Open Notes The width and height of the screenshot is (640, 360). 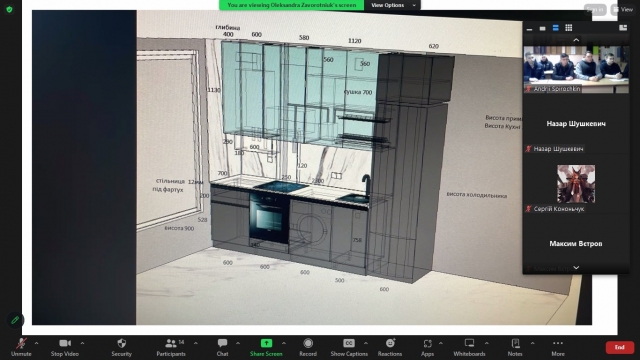point(515,347)
